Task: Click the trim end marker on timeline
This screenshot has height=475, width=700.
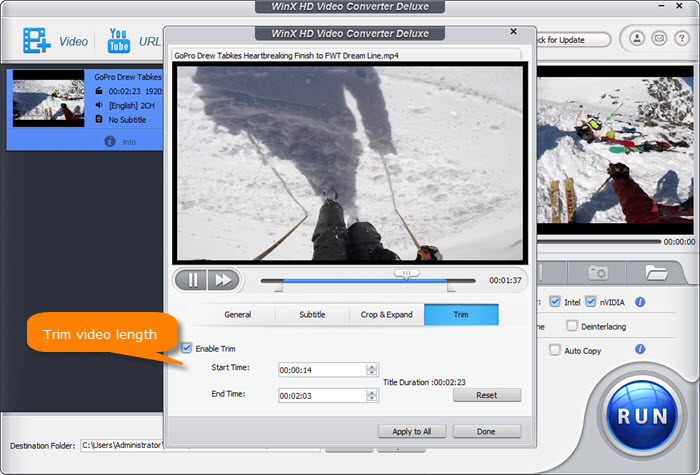Action: coord(451,287)
